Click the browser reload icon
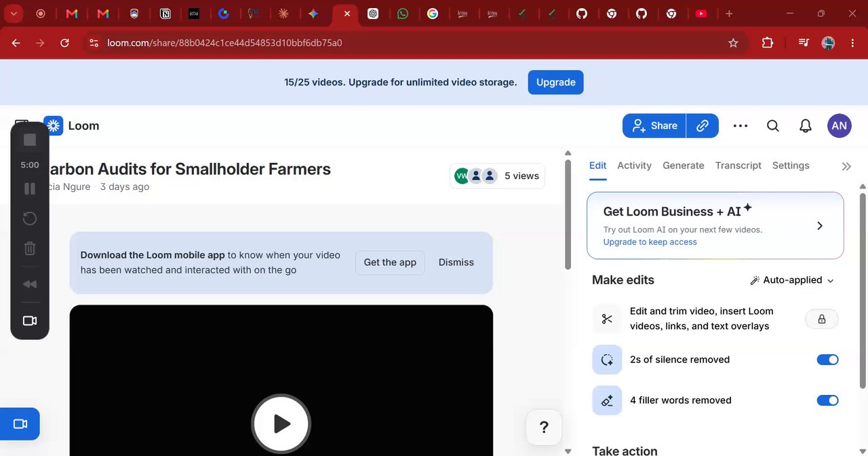This screenshot has width=868, height=456. [64, 43]
